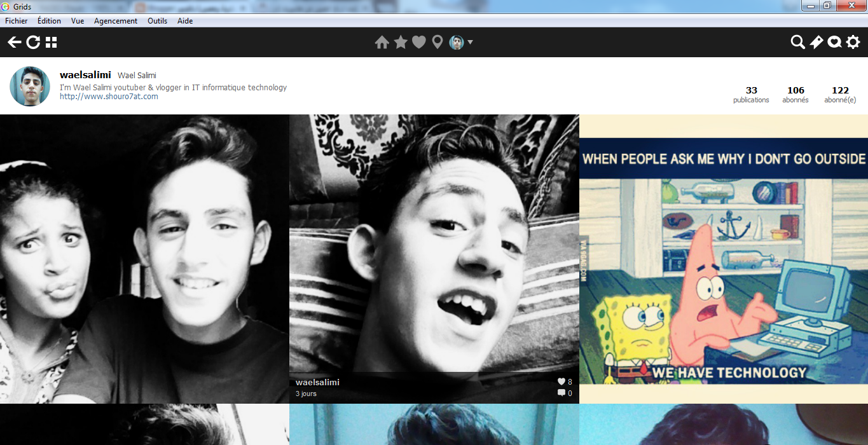
Task: Open the Agencement menu
Action: [116, 21]
